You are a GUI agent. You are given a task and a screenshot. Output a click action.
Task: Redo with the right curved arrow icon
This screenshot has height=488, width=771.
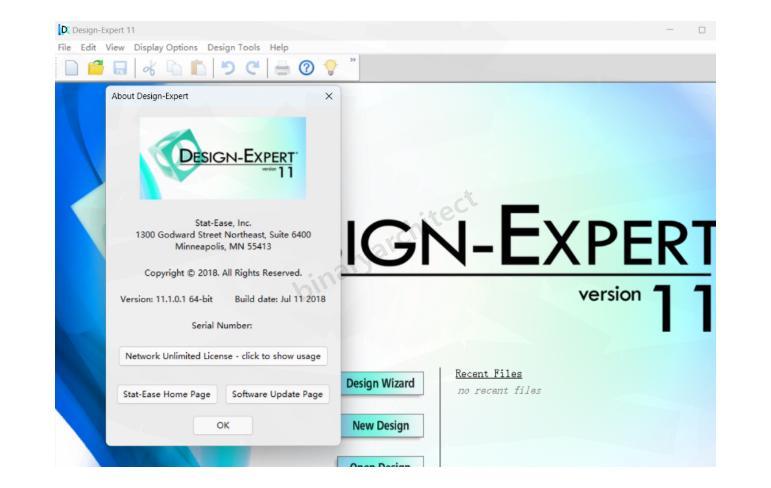pyautogui.click(x=252, y=68)
